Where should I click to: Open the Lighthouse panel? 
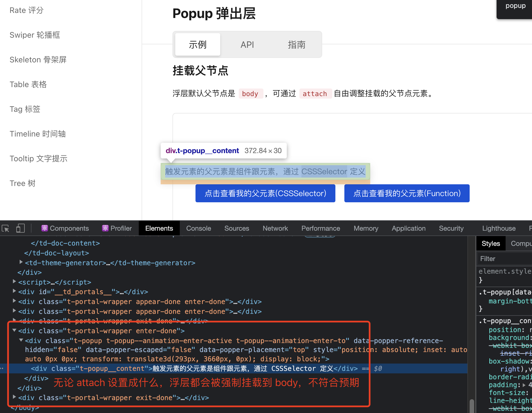point(499,228)
